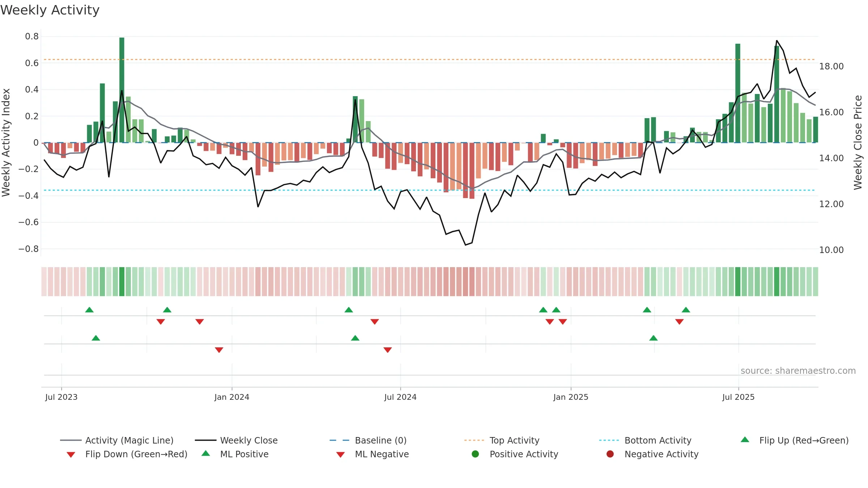This screenshot has width=868, height=488.
Task: Click the Weekly Activity chart title
Action: (x=50, y=10)
